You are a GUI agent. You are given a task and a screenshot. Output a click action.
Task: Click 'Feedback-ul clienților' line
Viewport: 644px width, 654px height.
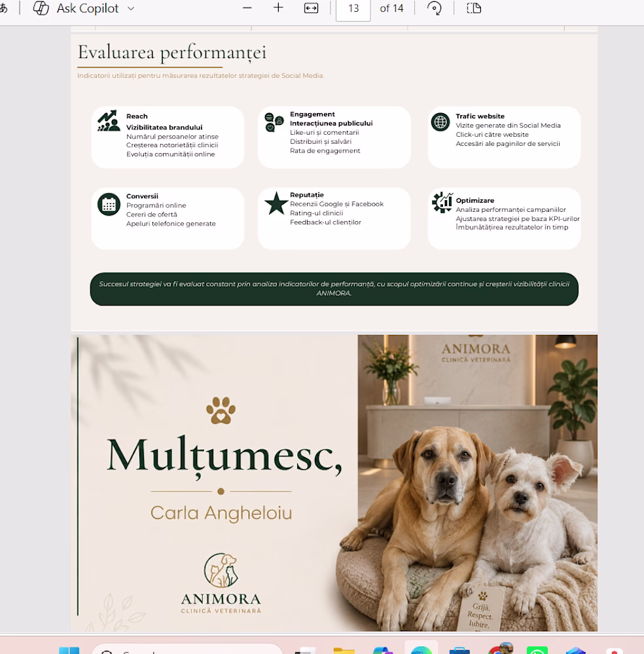325,222
